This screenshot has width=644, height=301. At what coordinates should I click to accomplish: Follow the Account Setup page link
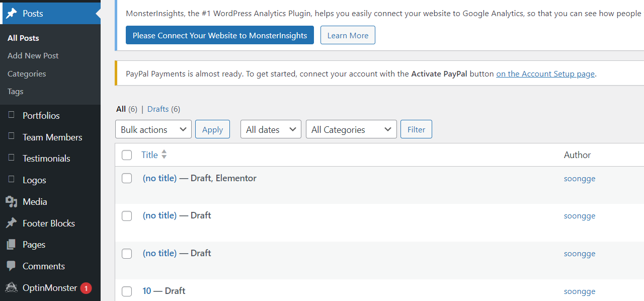click(x=545, y=74)
